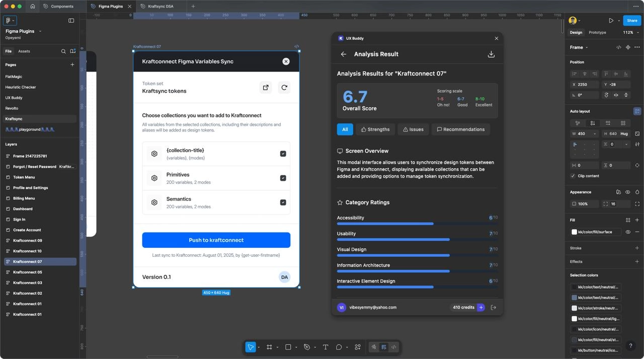Open the user avatar dropdown in right panel

point(574,21)
